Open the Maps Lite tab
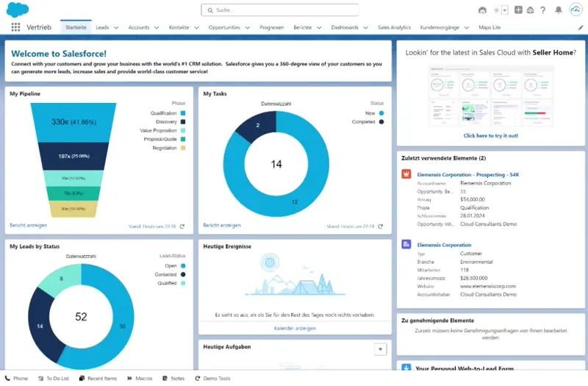588x386 pixels. [490, 27]
